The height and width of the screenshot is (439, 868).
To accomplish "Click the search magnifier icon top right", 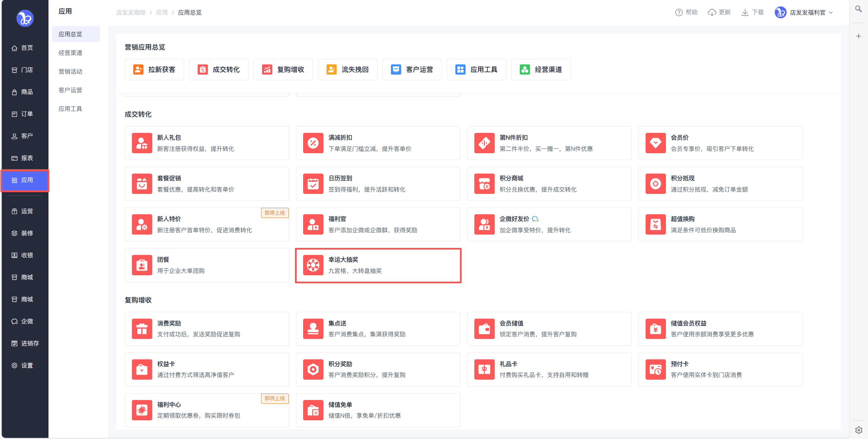I will (858, 9).
